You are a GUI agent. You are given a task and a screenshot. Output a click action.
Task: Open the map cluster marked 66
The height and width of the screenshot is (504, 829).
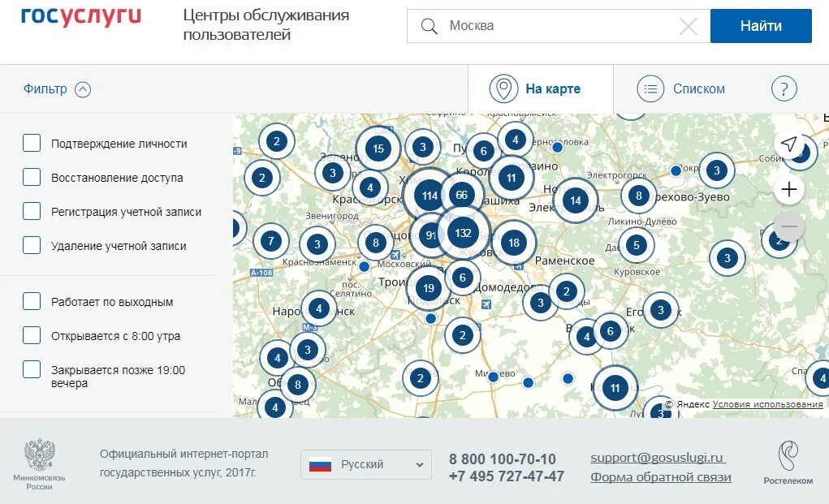coord(461,195)
